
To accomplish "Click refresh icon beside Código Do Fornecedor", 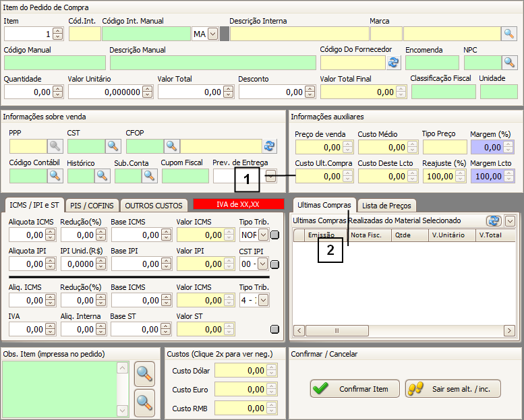I will 393,63.
